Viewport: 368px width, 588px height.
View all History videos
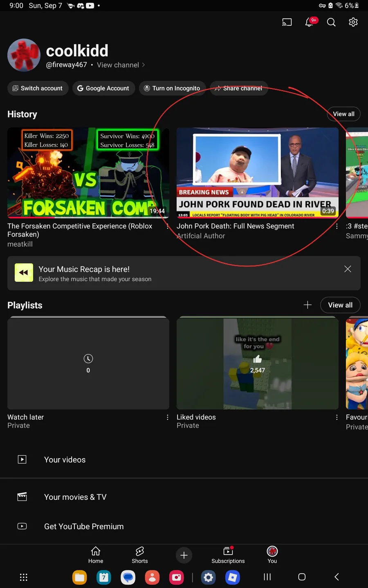click(343, 114)
